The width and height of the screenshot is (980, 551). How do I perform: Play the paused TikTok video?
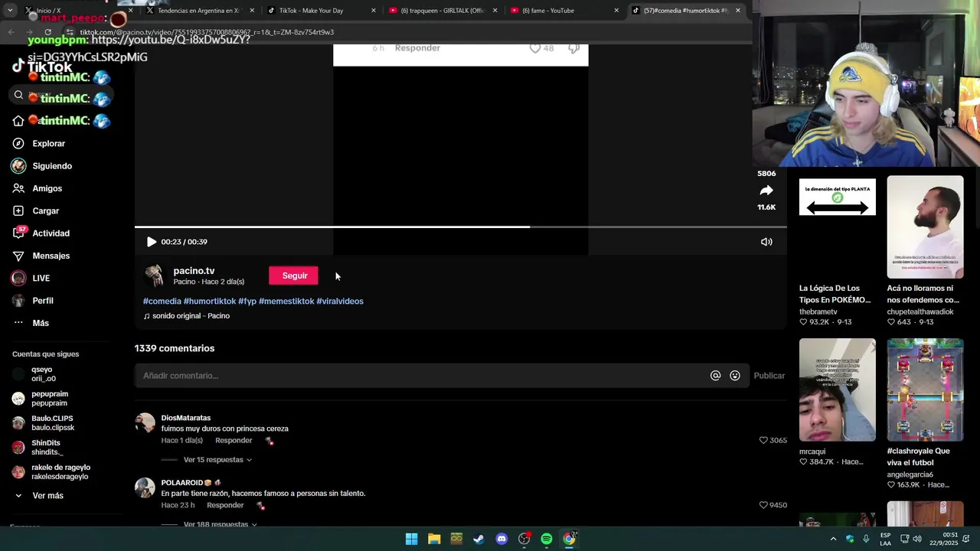pos(152,242)
